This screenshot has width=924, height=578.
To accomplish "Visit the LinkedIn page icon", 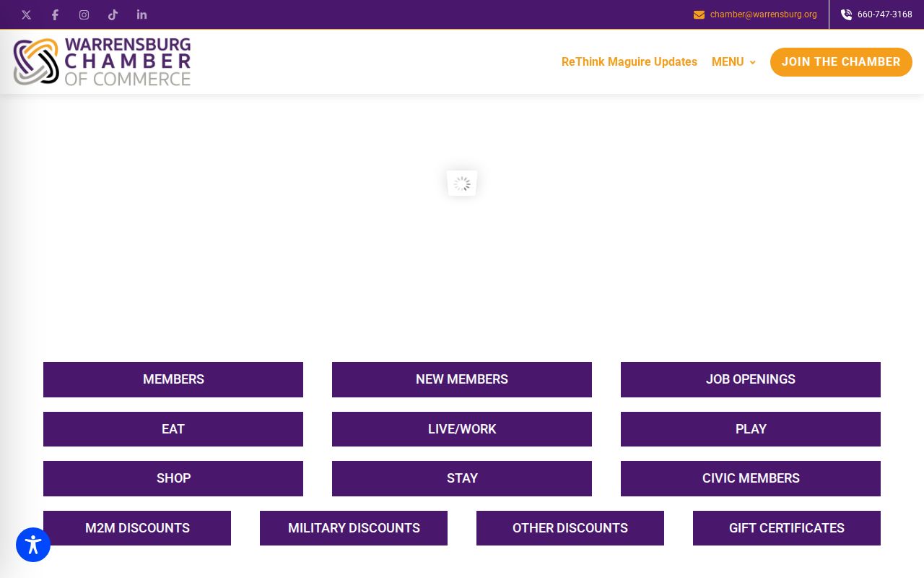I will tap(141, 14).
